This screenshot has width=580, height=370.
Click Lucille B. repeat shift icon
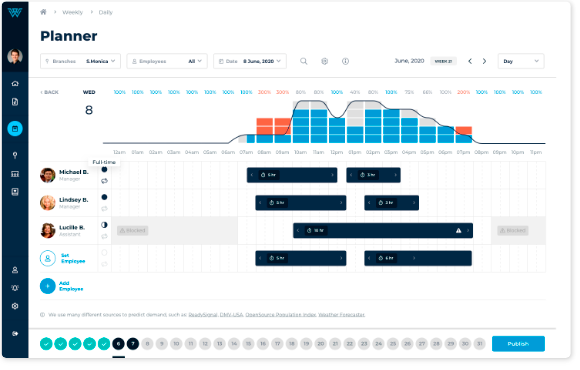pyautogui.click(x=104, y=236)
